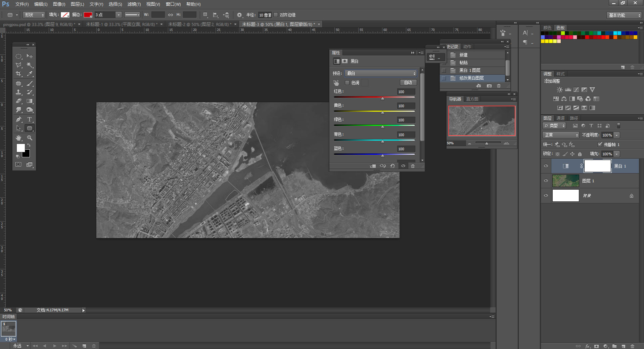
Task: Enable the 色调 tint checkbox
Action: (347, 83)
